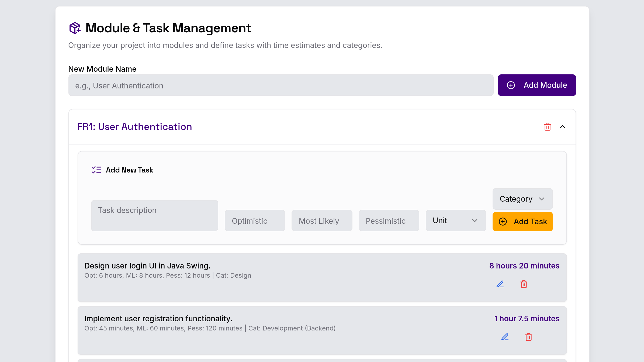Edit the Design user login UI task
Viewport: 644px width, 362px height.
[500, 284]
